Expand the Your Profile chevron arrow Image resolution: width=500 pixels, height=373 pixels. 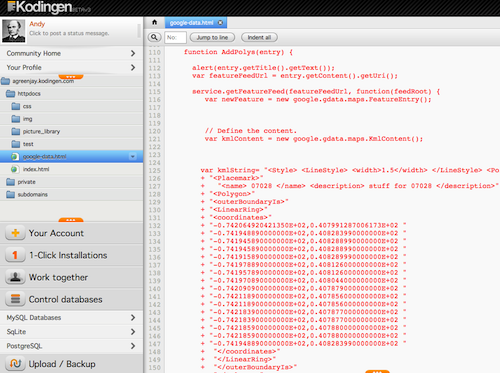click(x=133, y=67)
